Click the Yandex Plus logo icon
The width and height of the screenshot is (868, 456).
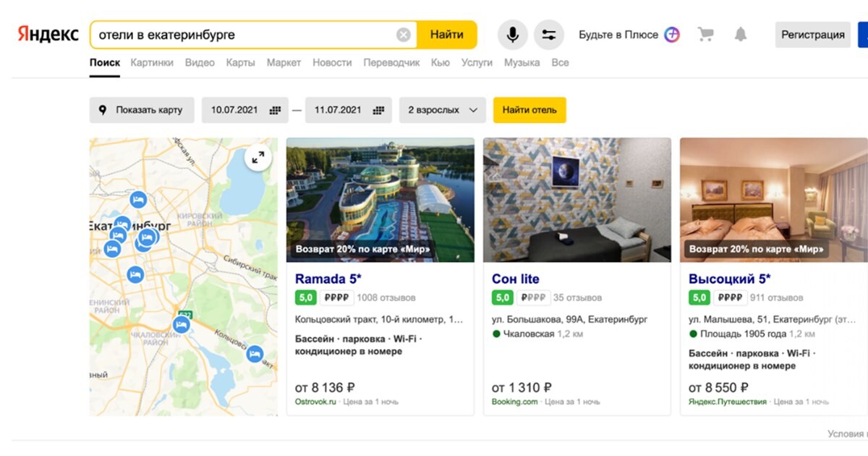point(672,35)
